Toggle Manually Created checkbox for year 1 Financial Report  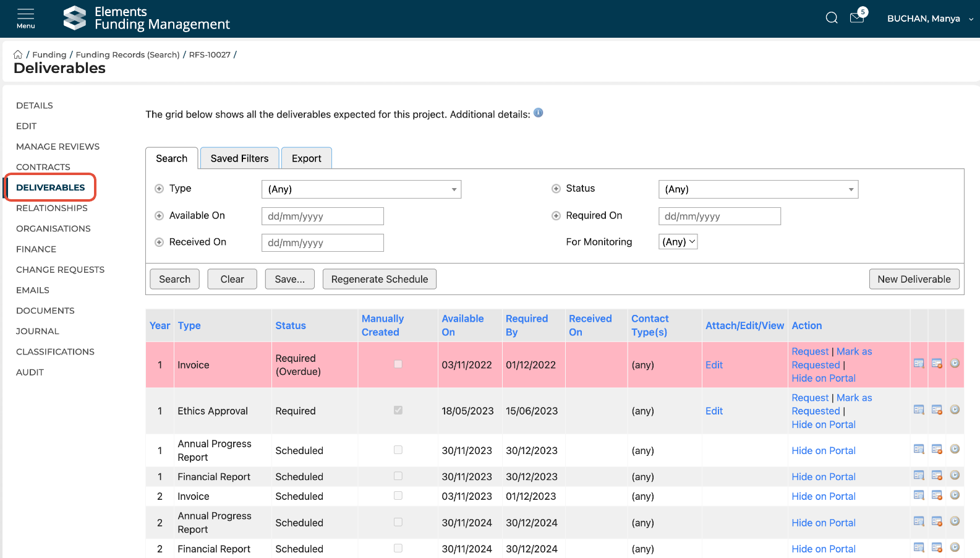pos(398,476)
